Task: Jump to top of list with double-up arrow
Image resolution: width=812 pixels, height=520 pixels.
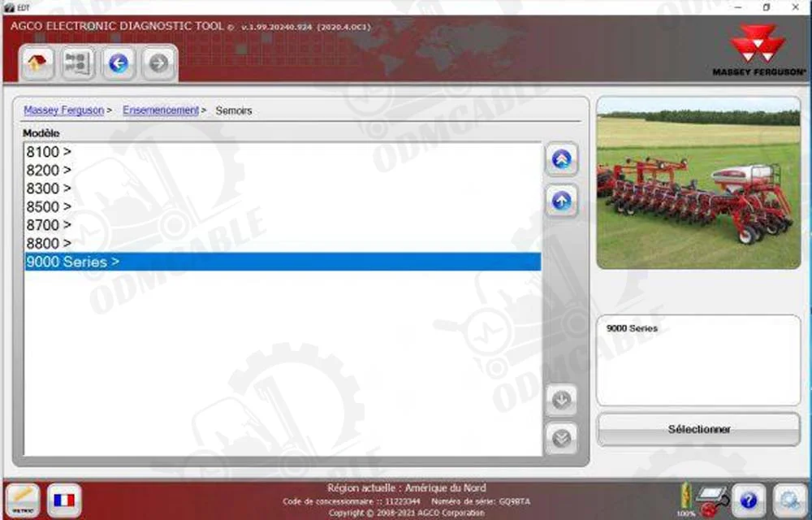Action: (561, 160)
